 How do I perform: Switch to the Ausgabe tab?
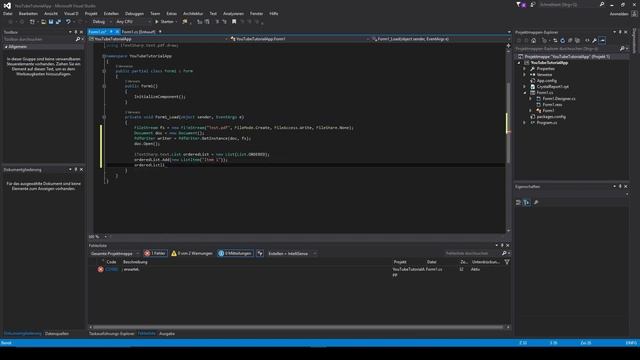(167, 333)
